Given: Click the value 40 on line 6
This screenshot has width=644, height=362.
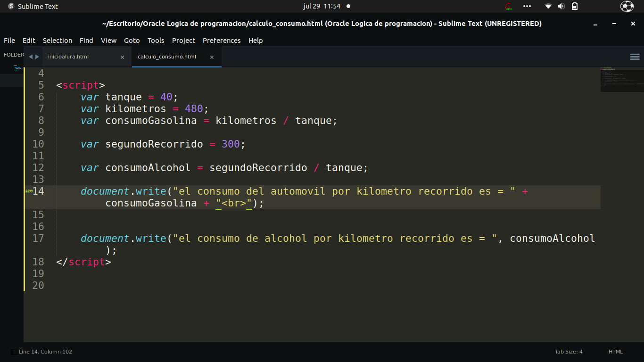Looking at the screenshot, I should pyautogui.click(x=166, y=97).
